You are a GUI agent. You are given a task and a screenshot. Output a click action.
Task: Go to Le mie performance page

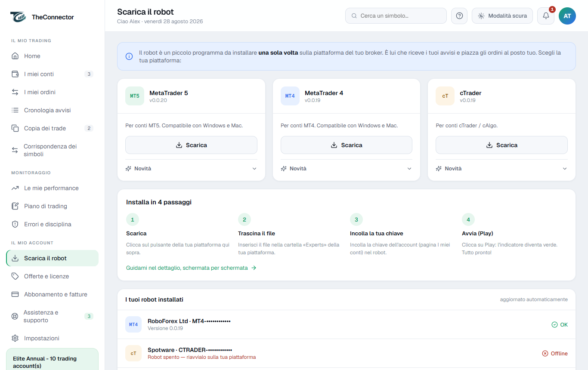pos(52,188)
